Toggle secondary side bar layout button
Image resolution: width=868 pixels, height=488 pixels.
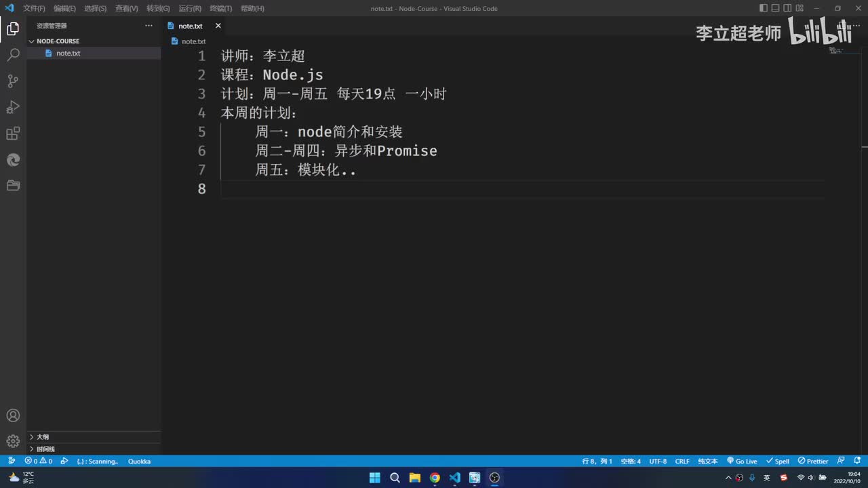(787, 8)
